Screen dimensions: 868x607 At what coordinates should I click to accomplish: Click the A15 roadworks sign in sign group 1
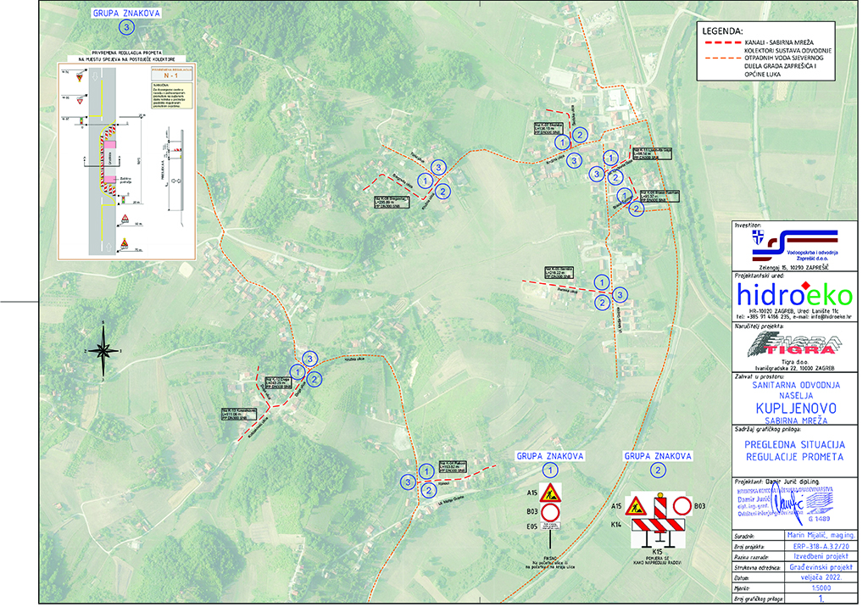552,492
